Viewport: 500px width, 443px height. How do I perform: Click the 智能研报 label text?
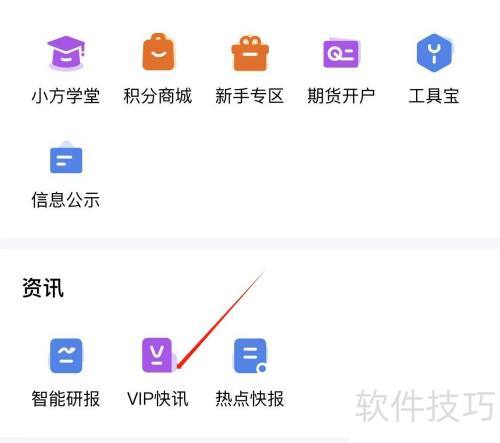click(x=66, y=399)
